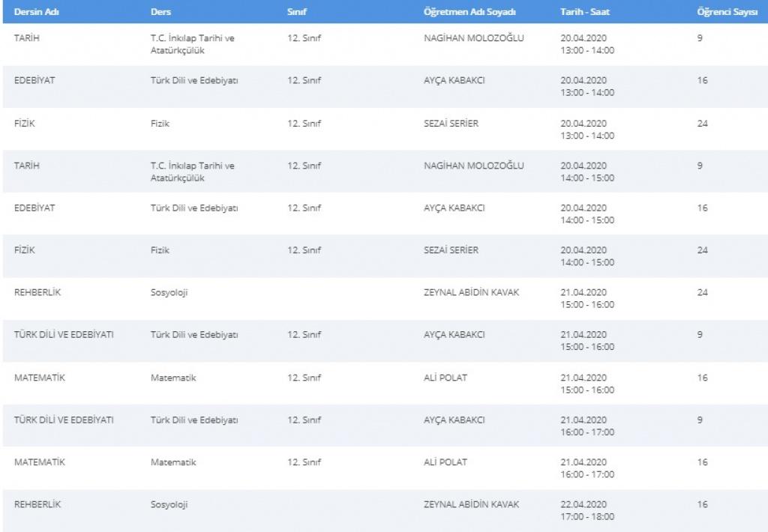
Task: Select AYÇA KABAKCI in the first EDEBİYAT row
Action: coord(454,80)
